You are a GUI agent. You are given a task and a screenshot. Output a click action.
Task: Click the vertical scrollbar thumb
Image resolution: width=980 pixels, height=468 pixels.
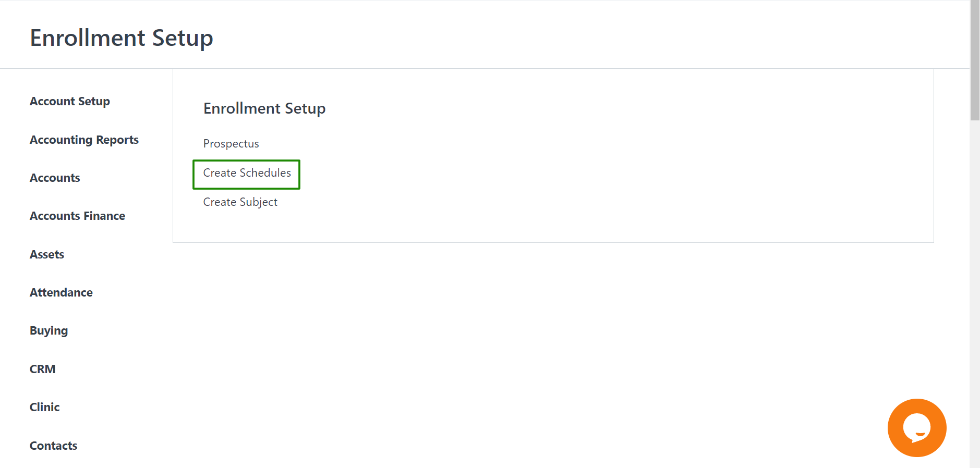point(975,60)
